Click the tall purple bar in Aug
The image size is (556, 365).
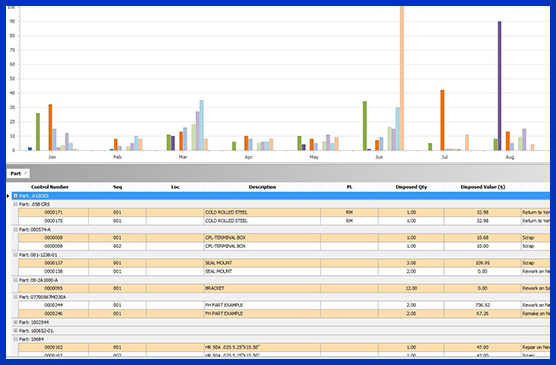click(500, 86)
